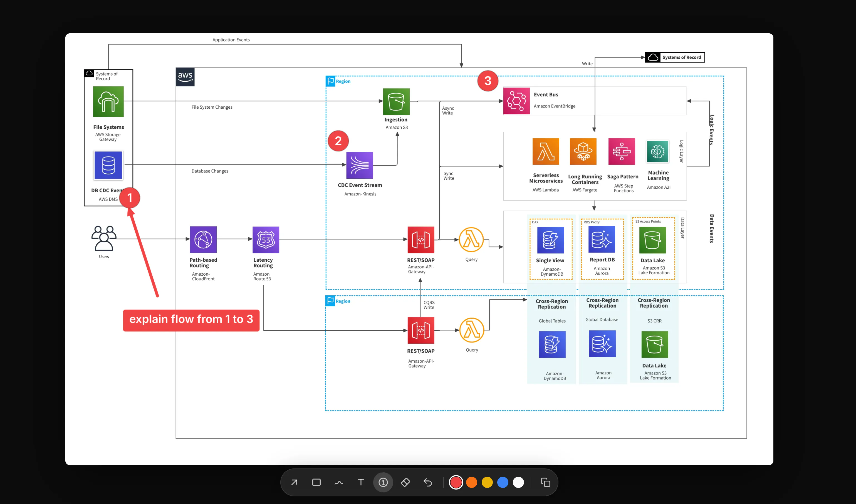
Task: Pick the red color swatch
Action: tap(456, 482)
